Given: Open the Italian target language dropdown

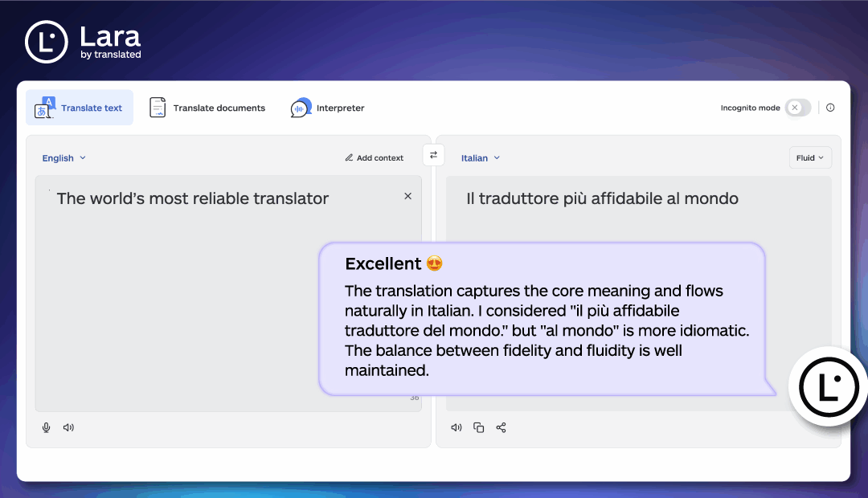Looking at the screenshot, I should tap(481, 157).
